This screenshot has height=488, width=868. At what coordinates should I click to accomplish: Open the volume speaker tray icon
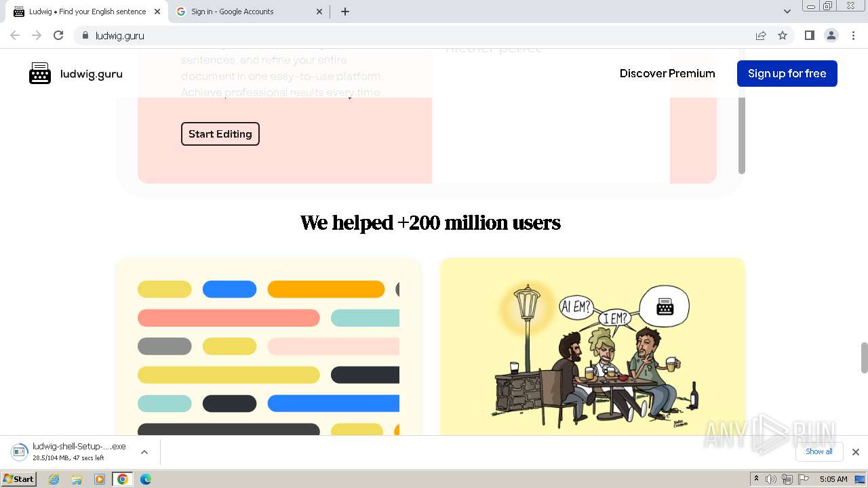(771, 479)
